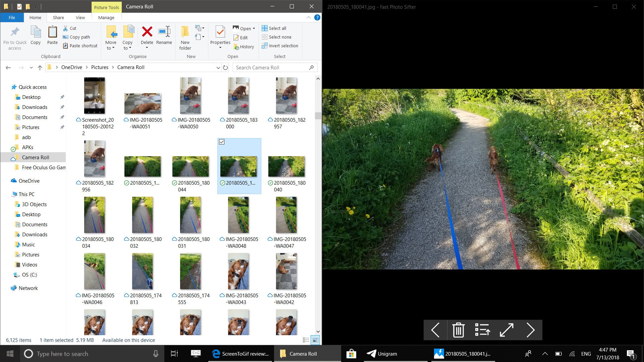Viewport: 644px width, 362px height.
Task: Switch to details view toggle
Action: 306,340
